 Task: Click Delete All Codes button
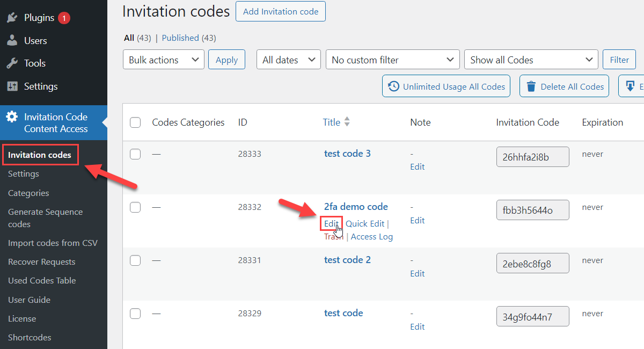564,86
